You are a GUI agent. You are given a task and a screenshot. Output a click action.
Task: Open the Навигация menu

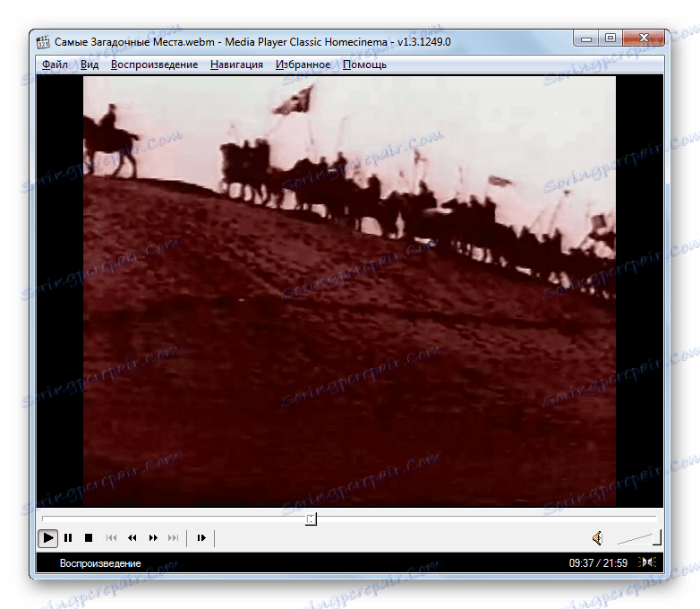[x=236, y=64]
